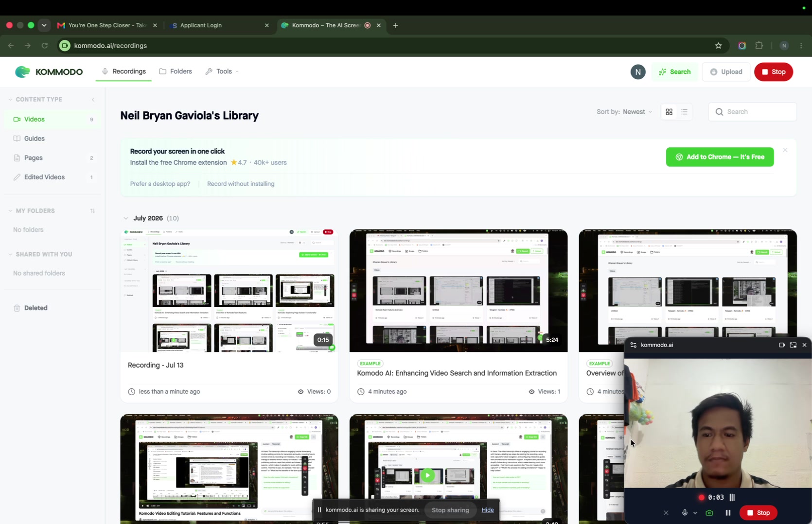Open a new browser tab
This screenshot has width=812, height=524.
tap(395, 25)
